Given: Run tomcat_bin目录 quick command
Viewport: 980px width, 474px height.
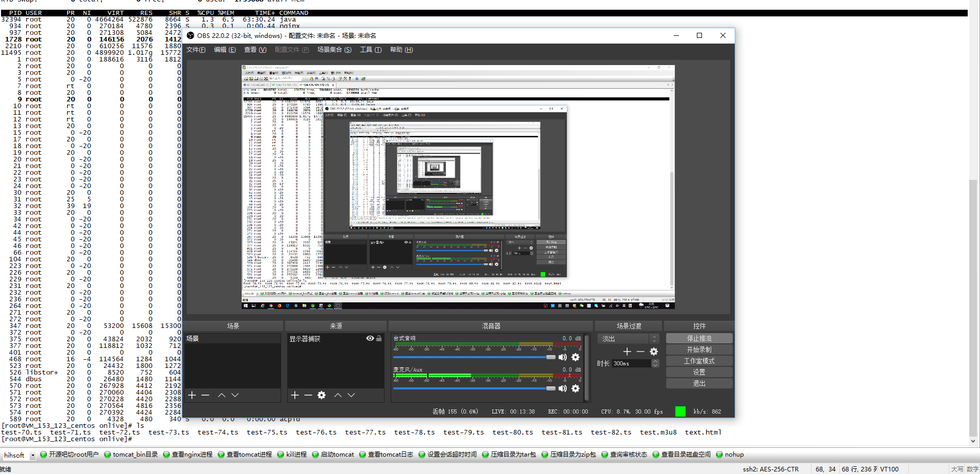Looking at the screenshot, I should tap(131, 455).
